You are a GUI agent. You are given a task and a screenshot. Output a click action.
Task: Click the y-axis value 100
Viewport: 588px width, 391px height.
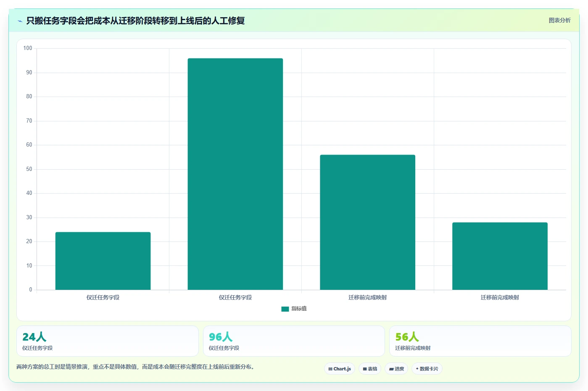click(x=28, y=48)
